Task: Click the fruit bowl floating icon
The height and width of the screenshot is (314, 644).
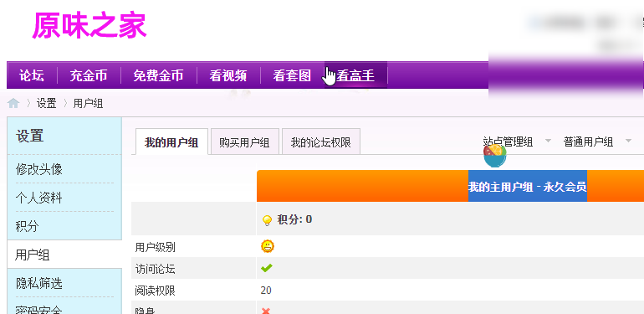Action: click(x=494, y=156)
